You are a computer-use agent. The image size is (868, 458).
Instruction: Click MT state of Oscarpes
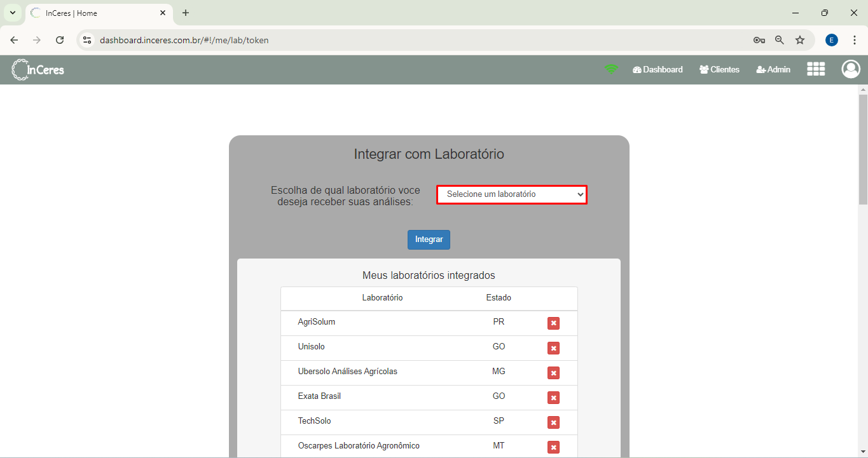pos(499,446)
